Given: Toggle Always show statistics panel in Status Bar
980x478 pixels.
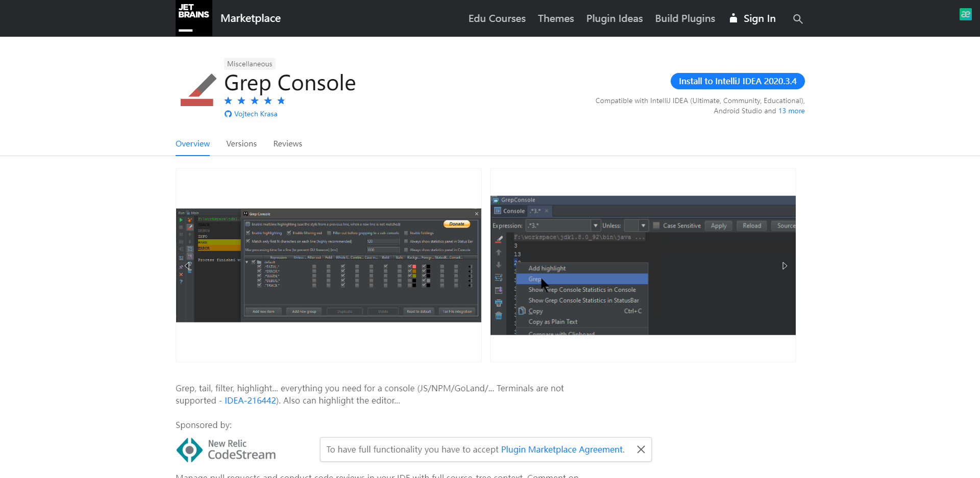Looking at the screenshot, I should 406,241.
